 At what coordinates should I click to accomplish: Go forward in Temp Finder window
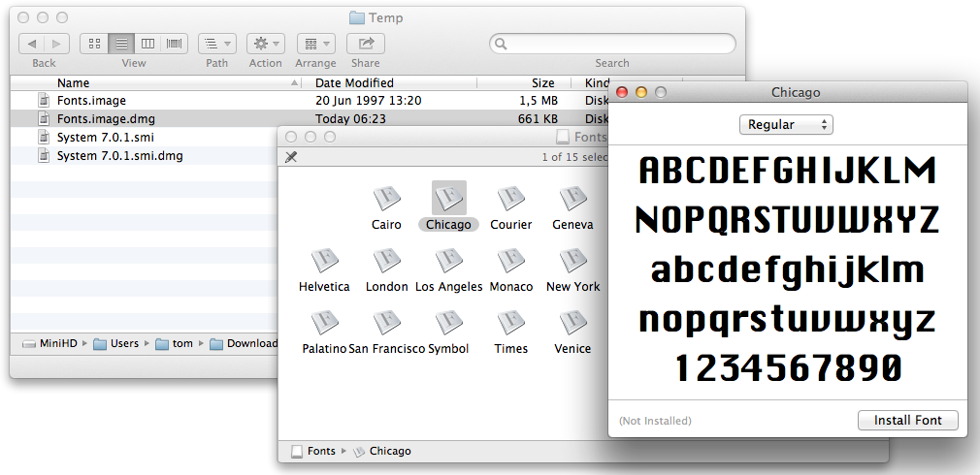pyautogui.click(x=57, y=44)
